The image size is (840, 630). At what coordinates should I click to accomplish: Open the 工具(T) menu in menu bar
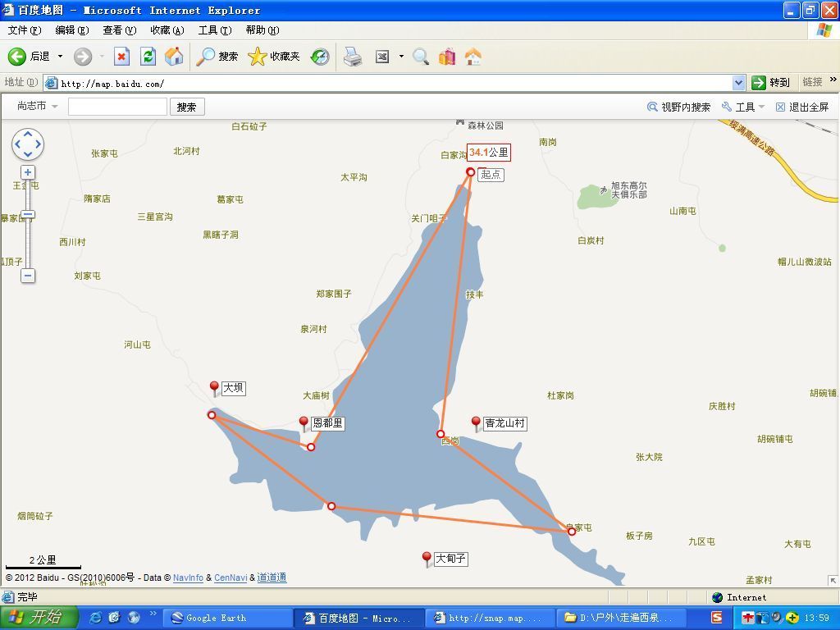pyautogui.click(x=214, y=30)
